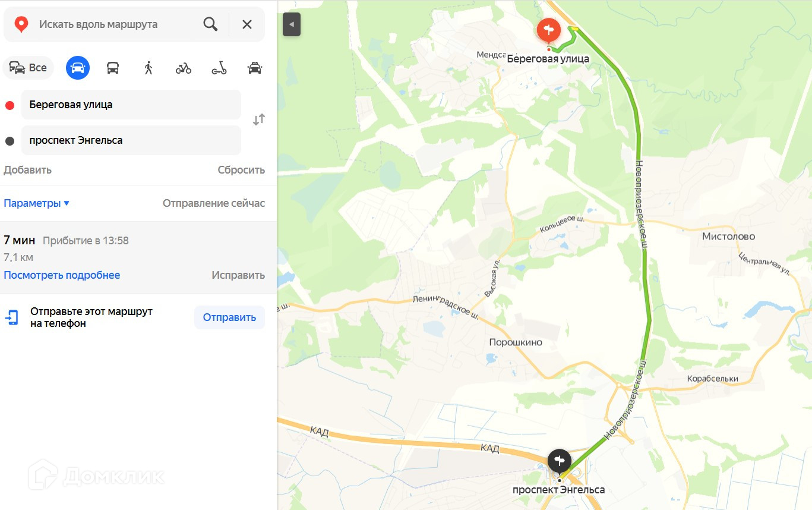This screenshot has height=510, width=812.
Task: Choose the walking route mode
Action: 149,68
